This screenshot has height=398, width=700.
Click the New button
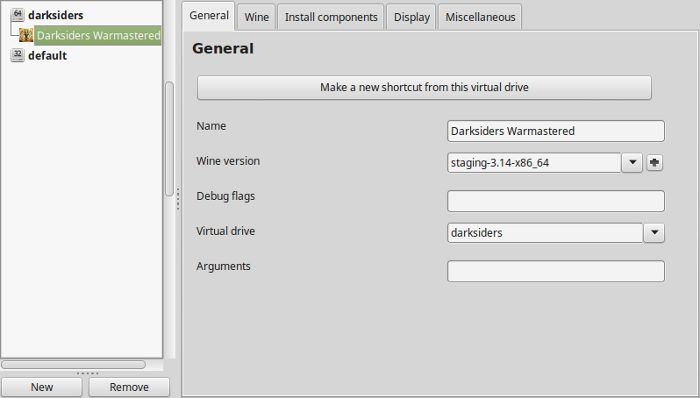pyautogui.click(x=42, y=387)
